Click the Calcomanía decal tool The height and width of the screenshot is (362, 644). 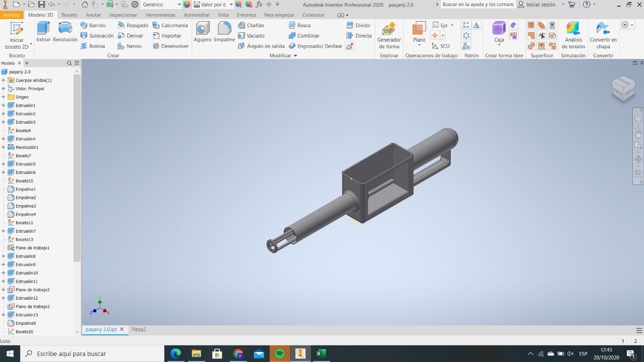pos(170,25)
